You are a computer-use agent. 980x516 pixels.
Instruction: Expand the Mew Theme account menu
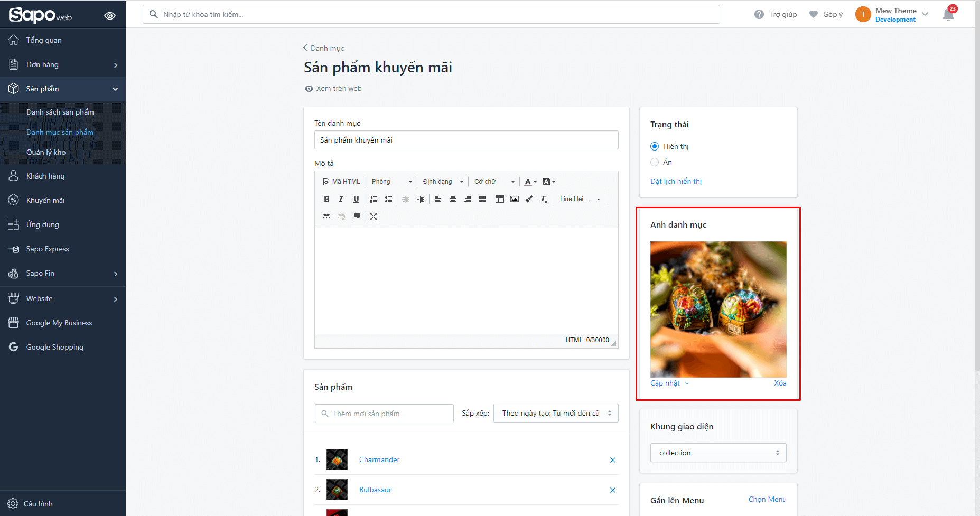pos(892,15)
